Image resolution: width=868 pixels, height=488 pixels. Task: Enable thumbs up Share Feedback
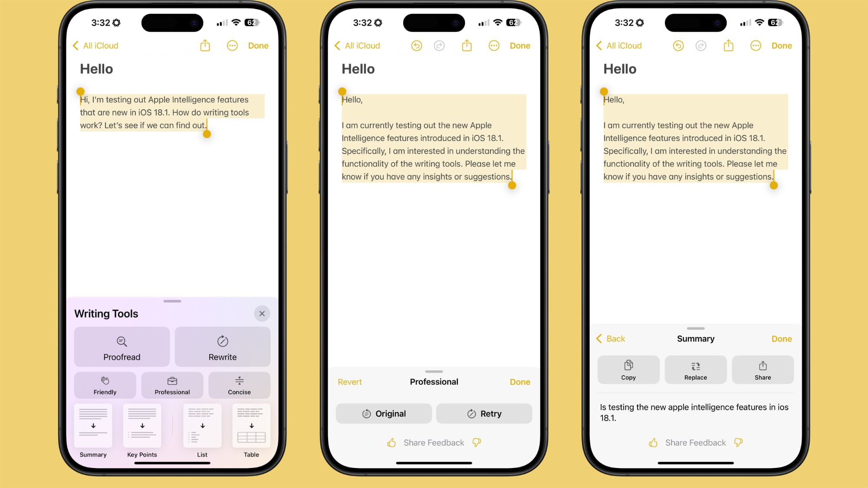click(391, 443)
